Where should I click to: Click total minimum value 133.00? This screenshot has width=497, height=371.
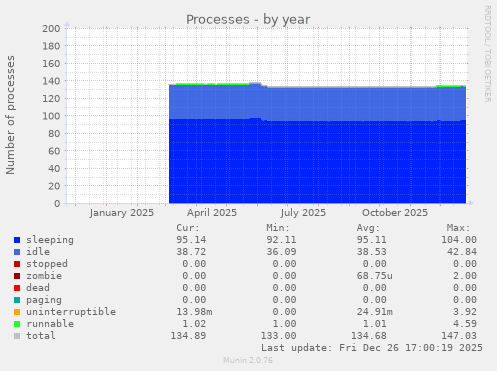[x=278, y=336]
